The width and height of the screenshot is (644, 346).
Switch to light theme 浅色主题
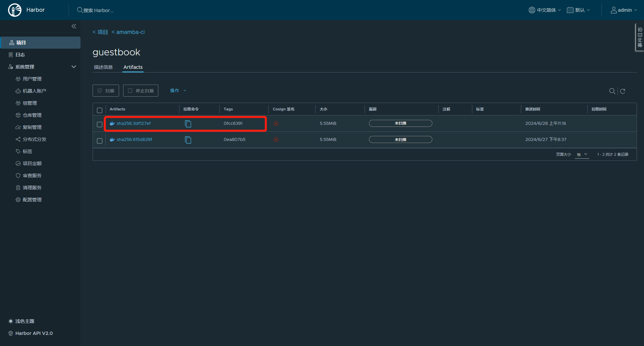(24, 321)
